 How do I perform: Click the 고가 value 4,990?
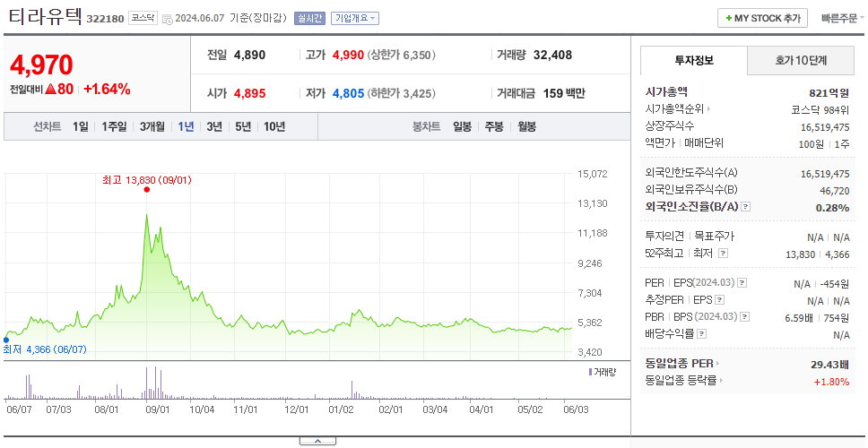point(348,55)
